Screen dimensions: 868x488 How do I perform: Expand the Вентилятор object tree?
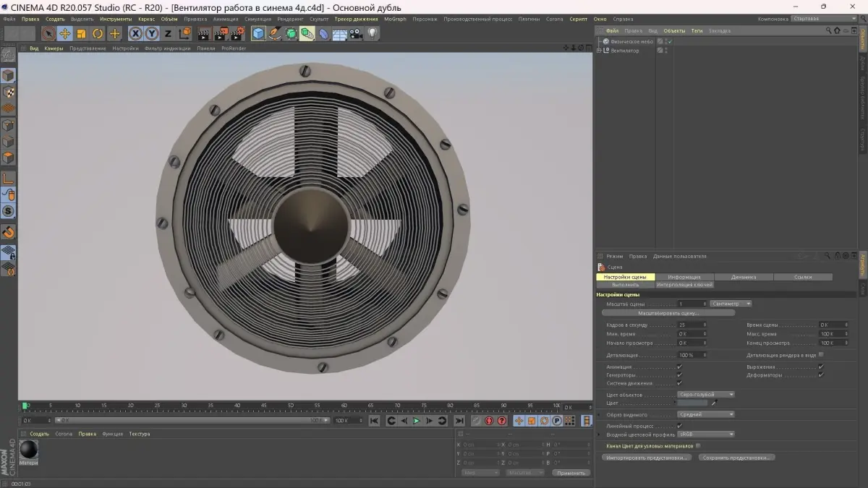(x=599, y=51)
